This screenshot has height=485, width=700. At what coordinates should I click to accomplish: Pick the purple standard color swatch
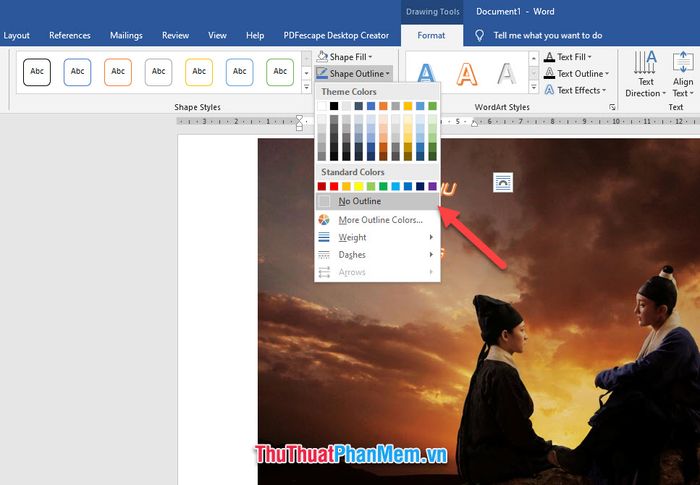(432, 186)
